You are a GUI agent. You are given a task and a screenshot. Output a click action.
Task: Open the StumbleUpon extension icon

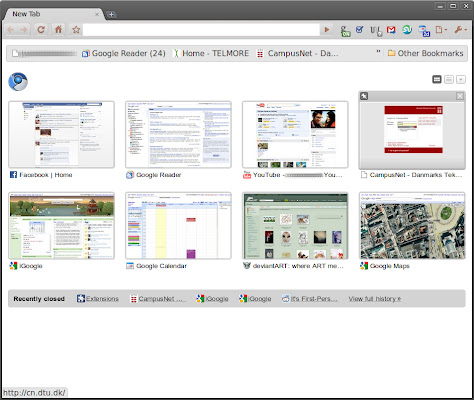407,30
